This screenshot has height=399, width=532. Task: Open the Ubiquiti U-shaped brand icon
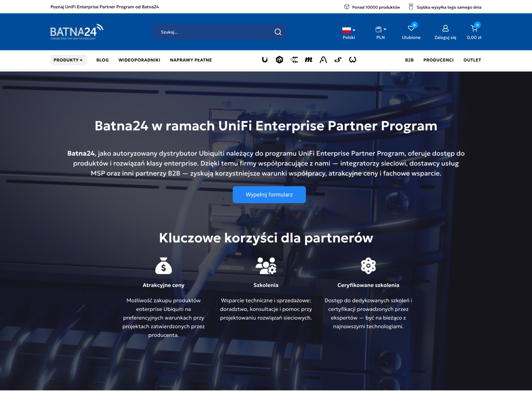(265, 60)
